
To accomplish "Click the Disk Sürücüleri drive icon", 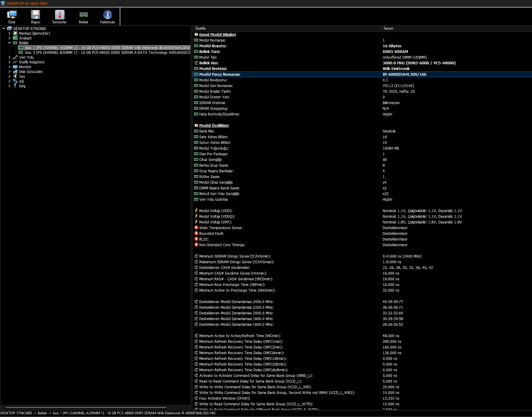I will point(15,71).
